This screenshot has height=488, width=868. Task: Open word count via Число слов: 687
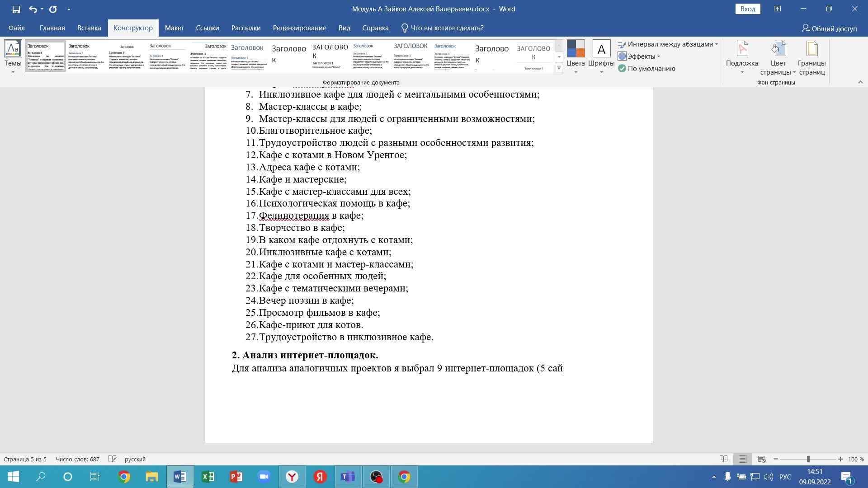tap(77, 459)
